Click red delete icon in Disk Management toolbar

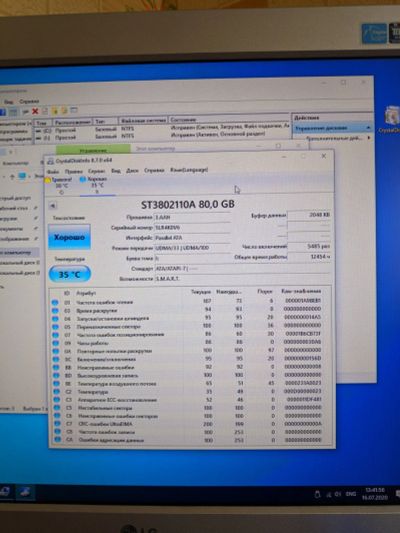pyautogui.click(x=35, y=111)
